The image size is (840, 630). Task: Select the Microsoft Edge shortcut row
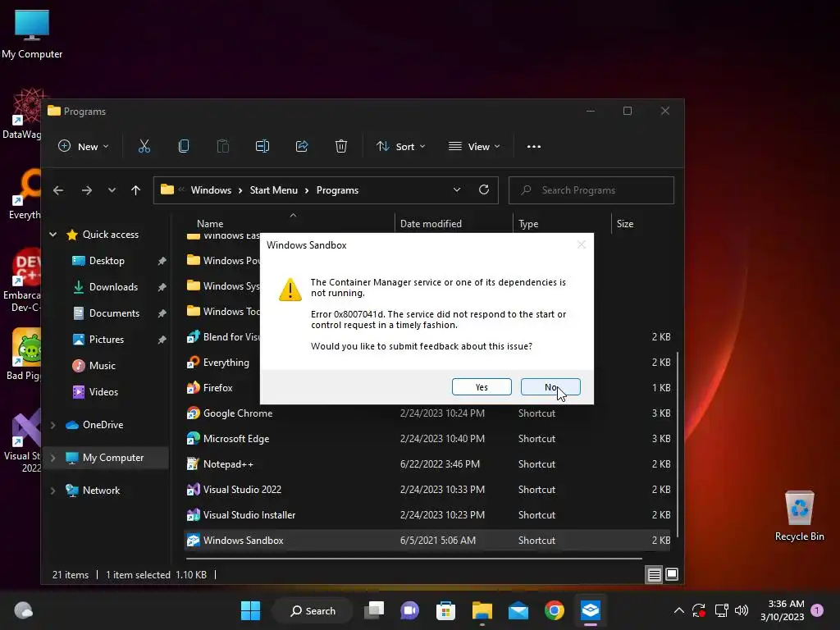click(x=427, y=439)
